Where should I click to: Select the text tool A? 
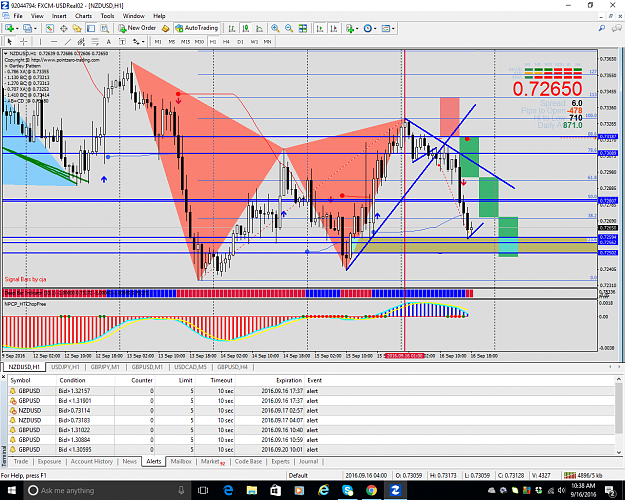[108, 41]
